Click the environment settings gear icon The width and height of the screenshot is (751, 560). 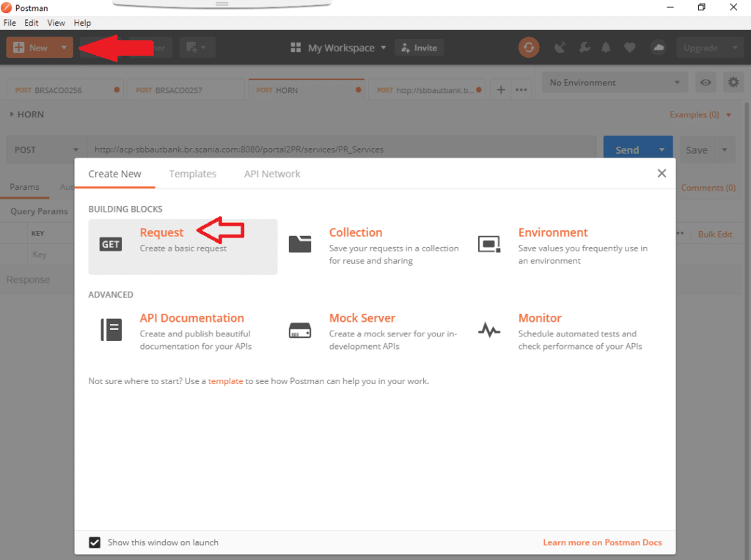click(733, 82)
